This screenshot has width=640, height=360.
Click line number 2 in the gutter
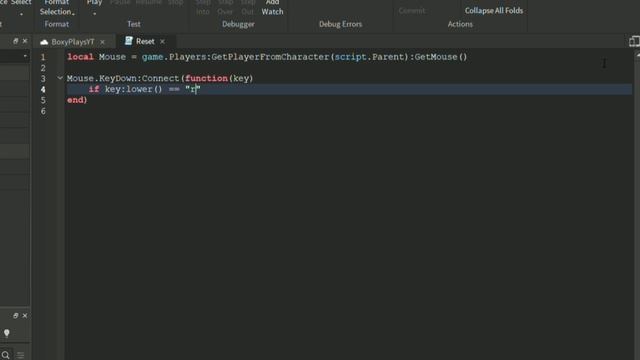click(43, 68)
